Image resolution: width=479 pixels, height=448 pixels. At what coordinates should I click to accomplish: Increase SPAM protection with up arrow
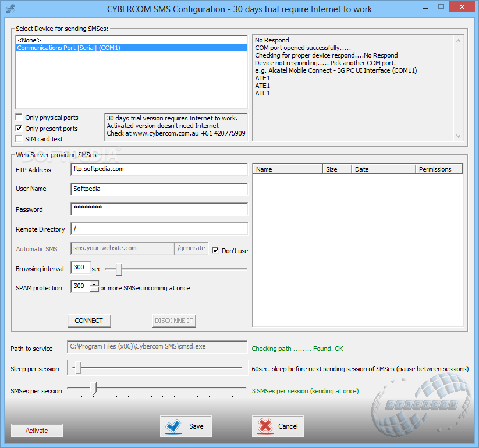[94, 283]
